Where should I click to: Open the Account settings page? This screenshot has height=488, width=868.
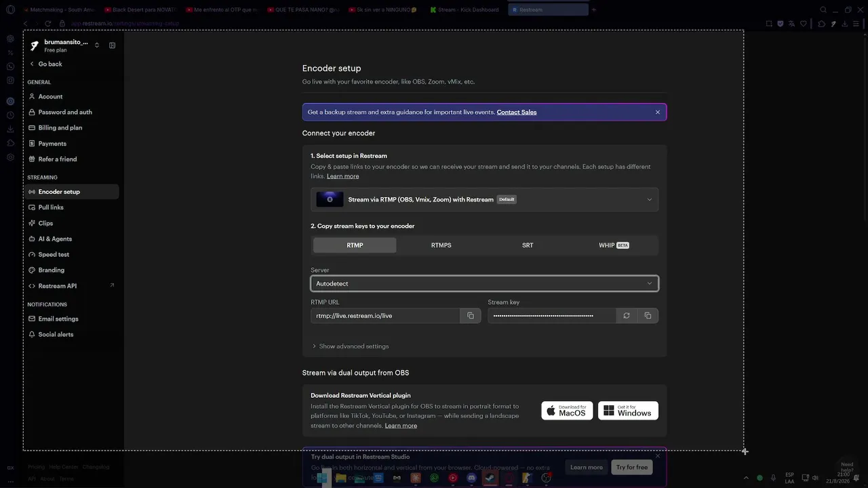click(72, 97)
